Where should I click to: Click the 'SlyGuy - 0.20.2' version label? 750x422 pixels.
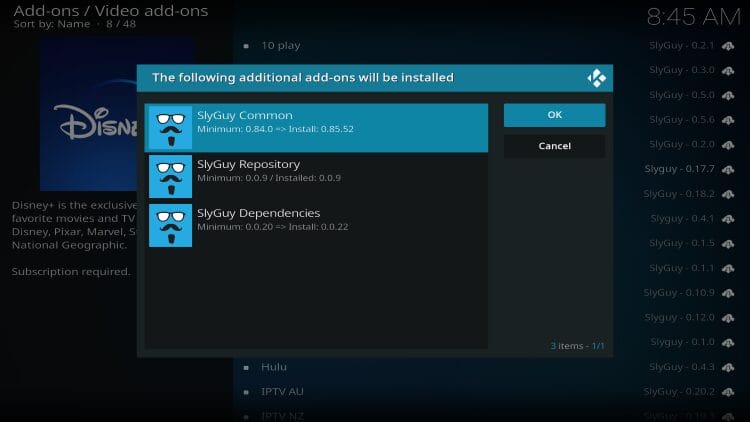pos(679,391)
